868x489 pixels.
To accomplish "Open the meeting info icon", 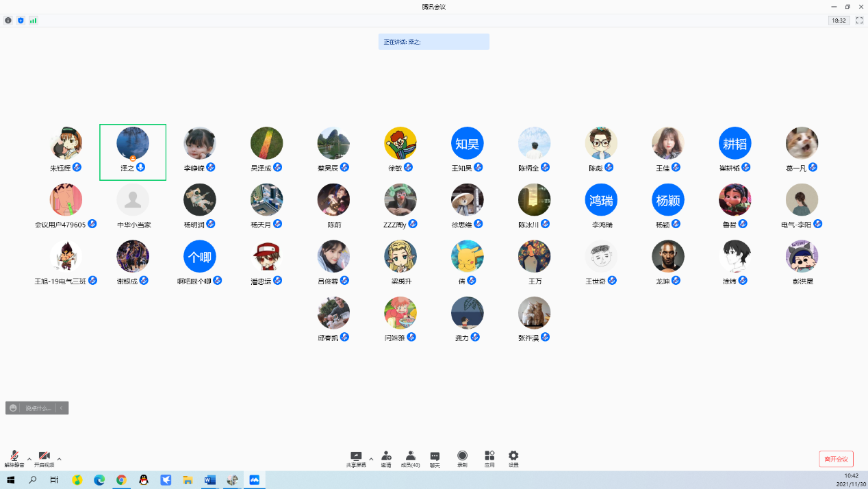I will tap(8, 21).
